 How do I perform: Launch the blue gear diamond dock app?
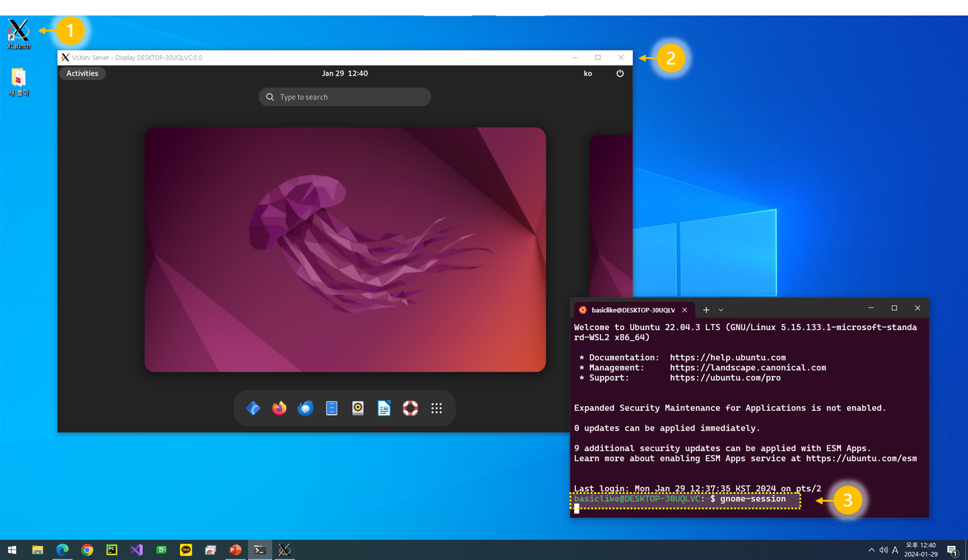click(253, 408)
